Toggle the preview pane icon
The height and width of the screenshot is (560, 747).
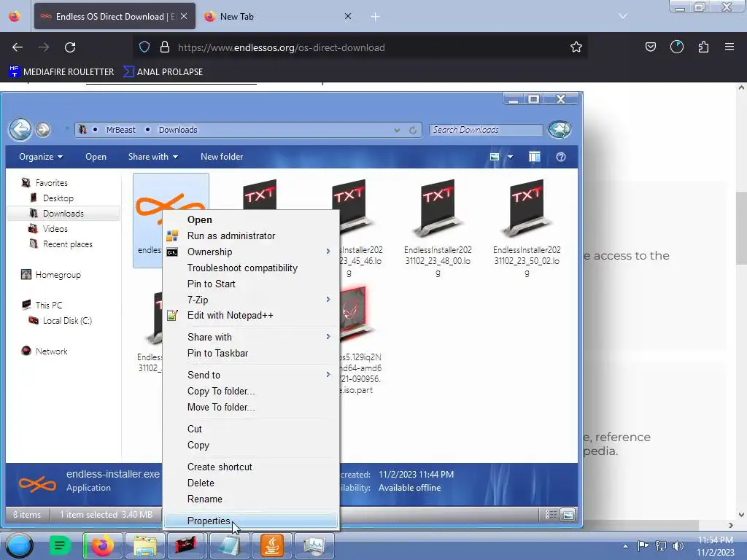pyautogui.click(x=535, y=157)
